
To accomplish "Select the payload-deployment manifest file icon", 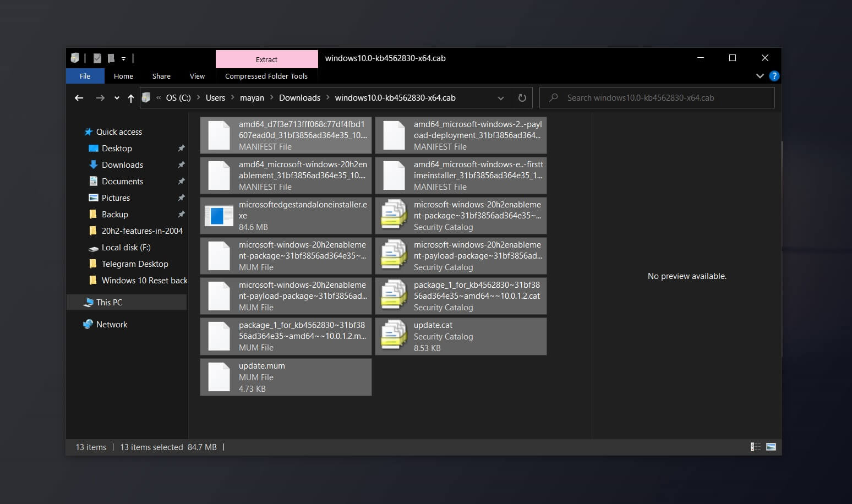I will pyautogui.click(x=394, y=135).
